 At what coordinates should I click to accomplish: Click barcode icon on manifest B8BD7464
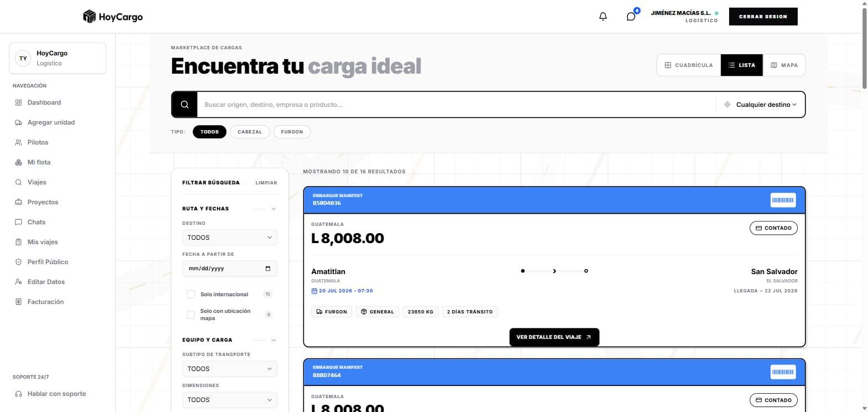(x=783, y=372)
